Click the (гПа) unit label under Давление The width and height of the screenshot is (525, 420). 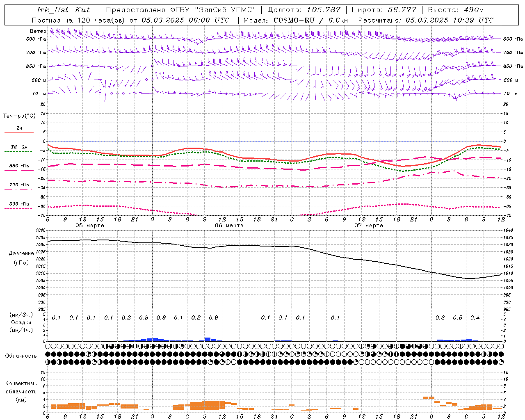coord(21,263)
